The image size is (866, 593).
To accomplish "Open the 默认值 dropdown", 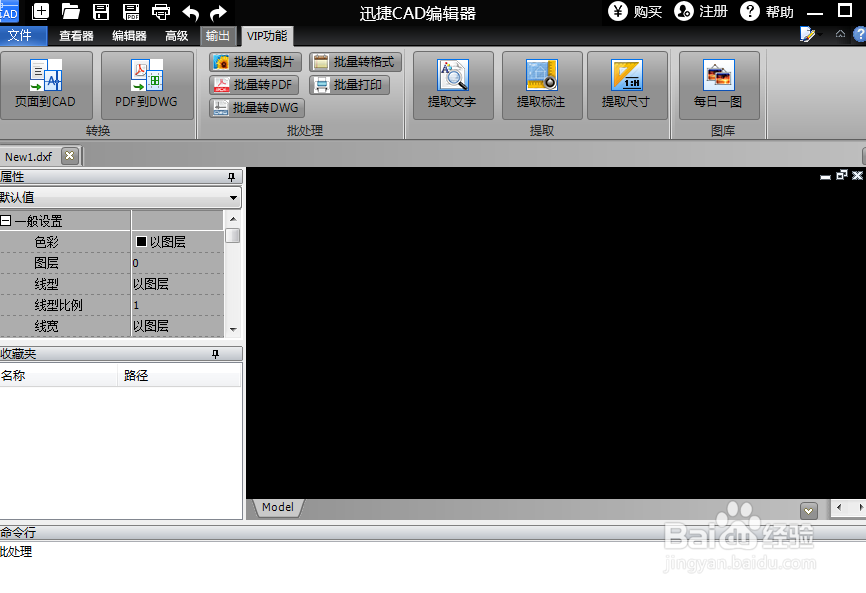I will [234, 198].
